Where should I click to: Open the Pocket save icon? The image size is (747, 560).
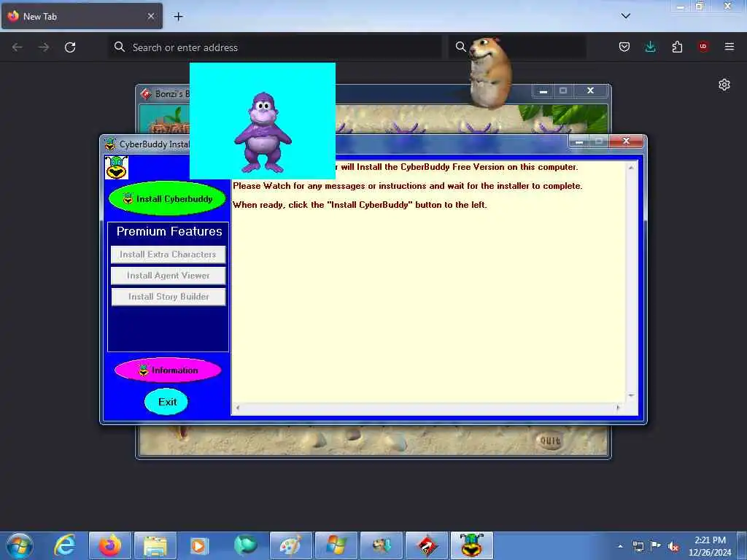click(x=624, y=47)
